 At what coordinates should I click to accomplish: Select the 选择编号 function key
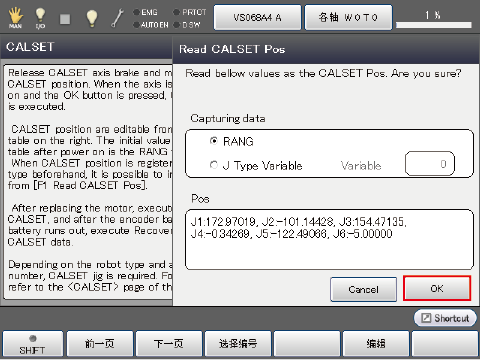pyautogui.click(x=238, y=344)
